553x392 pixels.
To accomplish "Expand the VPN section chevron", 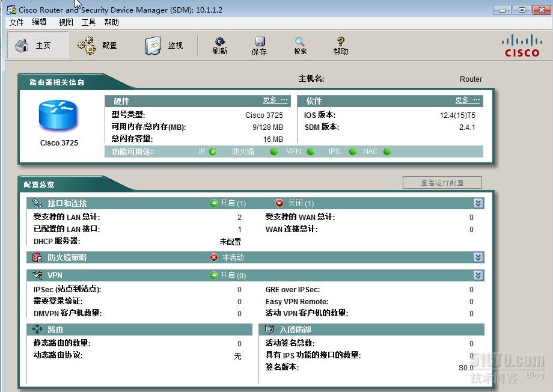I will pyautogui.click(x=478, y=275).
